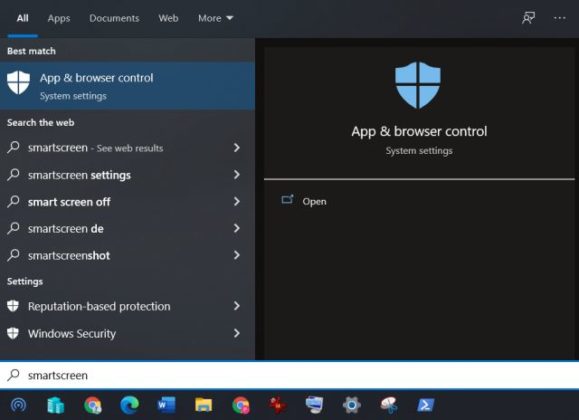Launch PowerShell from taskbar
This screenshot has height=420, width=579.
coord(426,405)
